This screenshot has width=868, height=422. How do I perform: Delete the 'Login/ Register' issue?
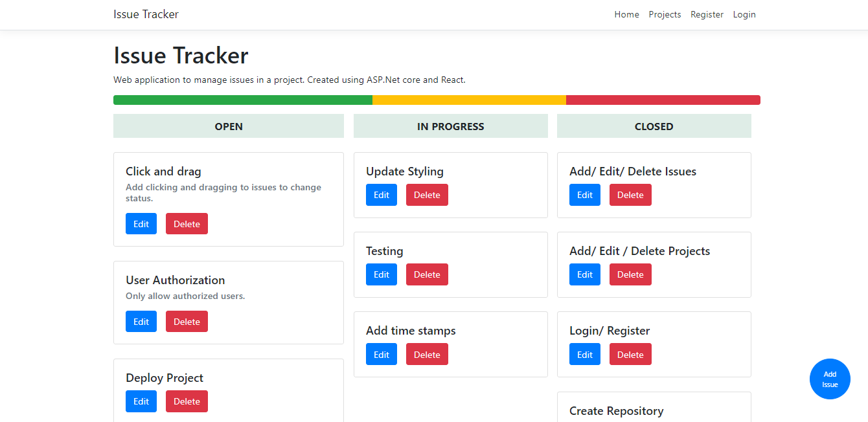tap(630, 354)
